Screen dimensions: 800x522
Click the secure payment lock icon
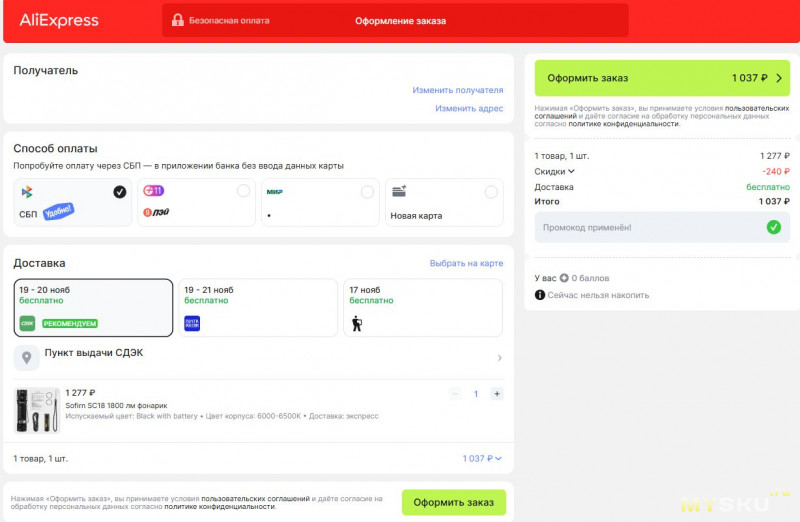coord(177,20)
